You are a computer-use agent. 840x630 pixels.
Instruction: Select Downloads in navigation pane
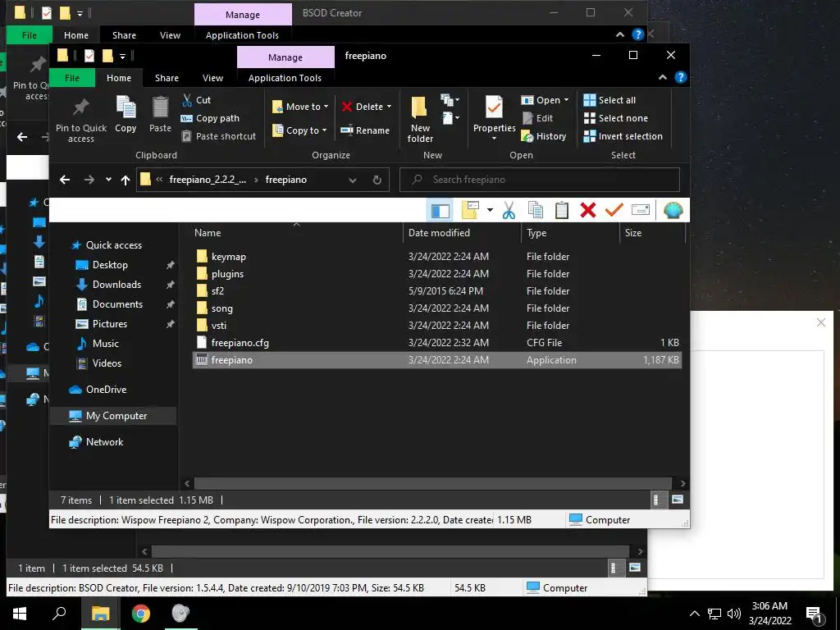pos(116,285)
